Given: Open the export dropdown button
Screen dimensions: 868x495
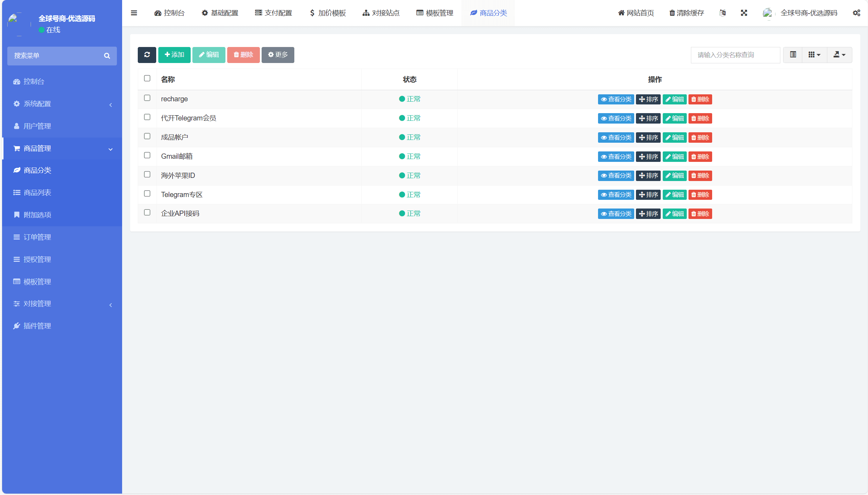Looking at the screenshot, I should (839, 55).
